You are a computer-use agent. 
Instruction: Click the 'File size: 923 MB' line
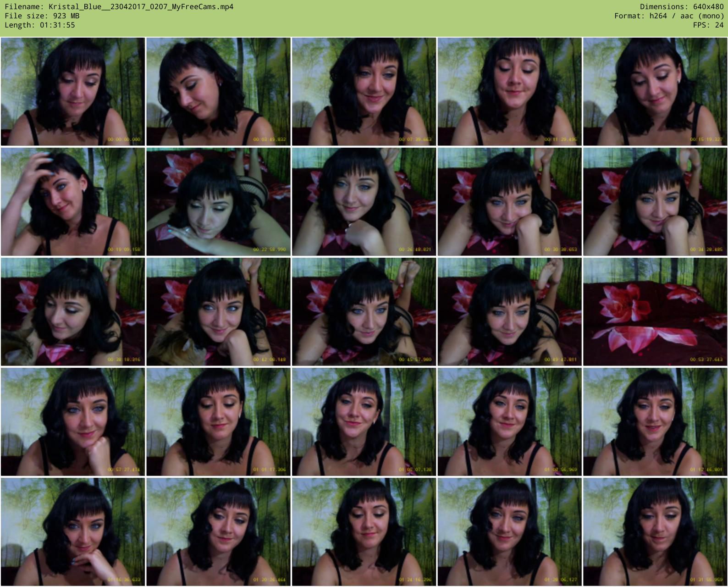[42, 16]
